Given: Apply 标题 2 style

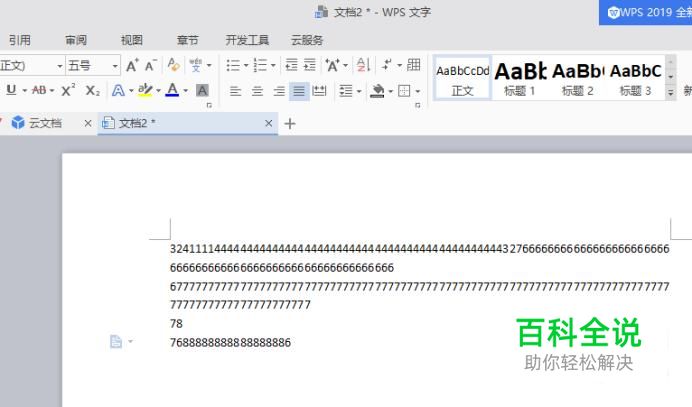Looking at the screenshot, I should (577, 79).
